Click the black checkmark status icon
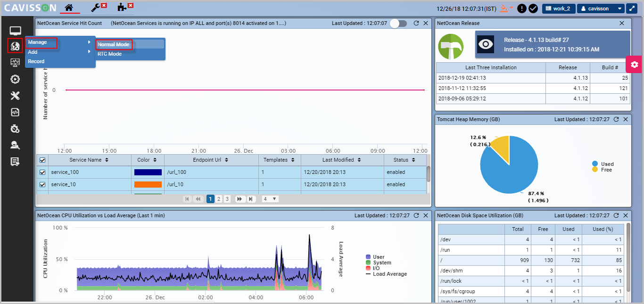The image size is (644, 304). 533,8
